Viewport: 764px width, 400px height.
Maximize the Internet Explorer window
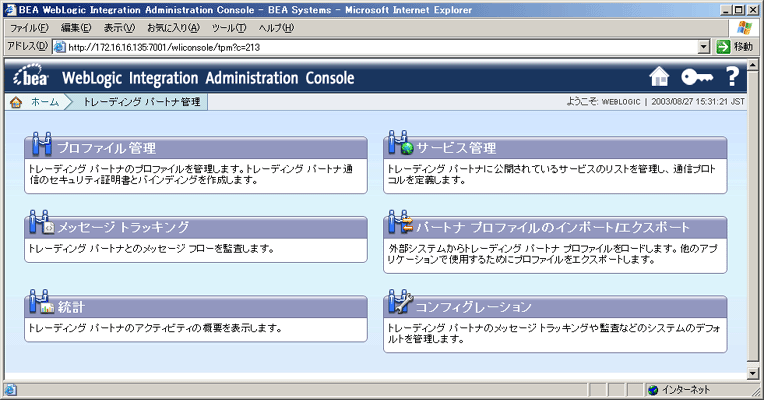tap(739, 10)
